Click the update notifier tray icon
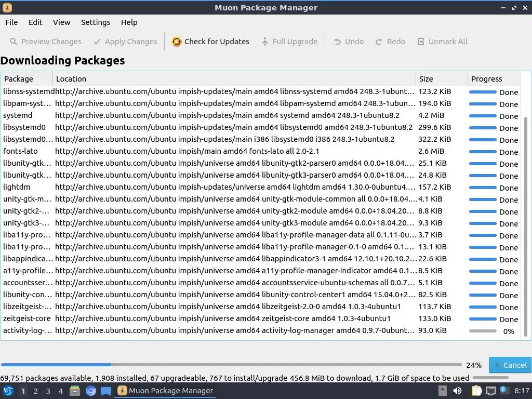Image resolution: width=532 pixels, height=399 pixels. [504, 390]
